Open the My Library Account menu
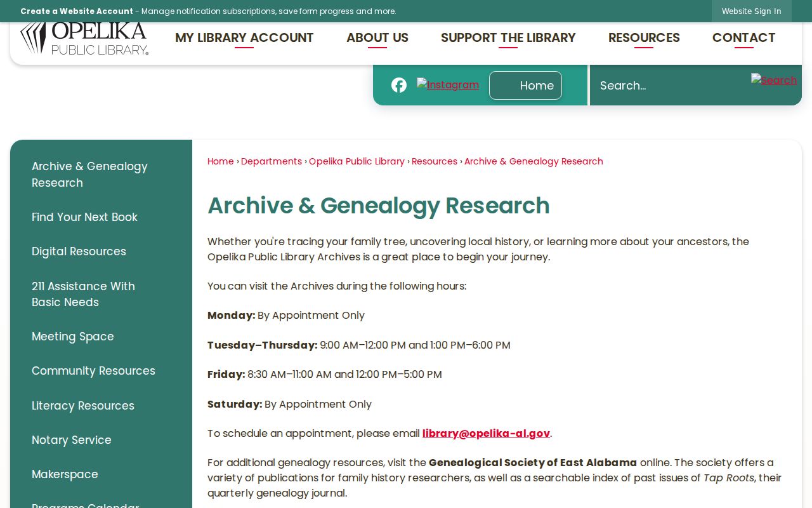Viewport: 812px width, 508px height. pyautogui.click(x=244, y=38)
